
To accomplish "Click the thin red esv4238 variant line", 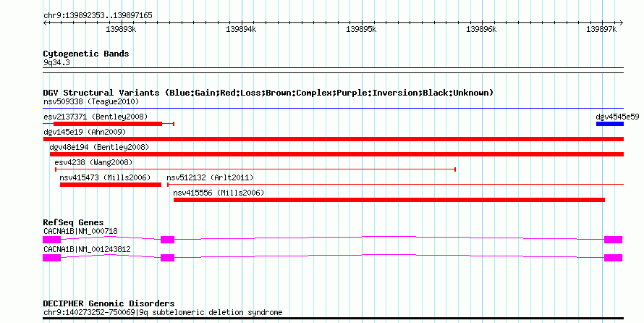I will (x=255, y=169).
